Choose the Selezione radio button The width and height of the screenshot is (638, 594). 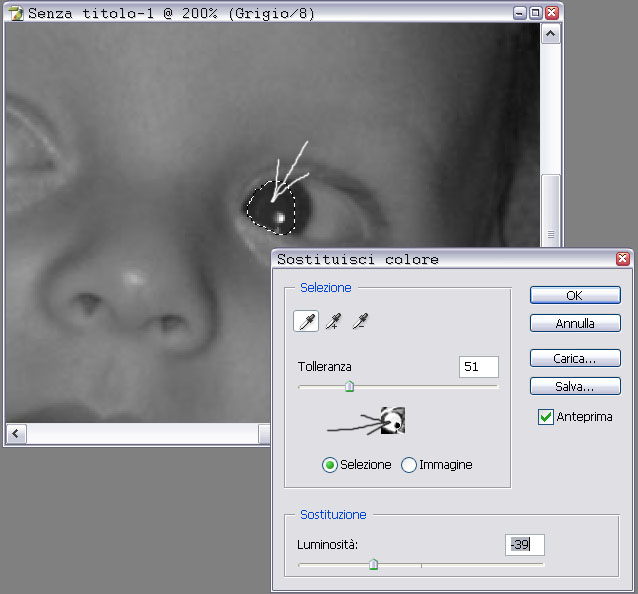coord(330,465)
